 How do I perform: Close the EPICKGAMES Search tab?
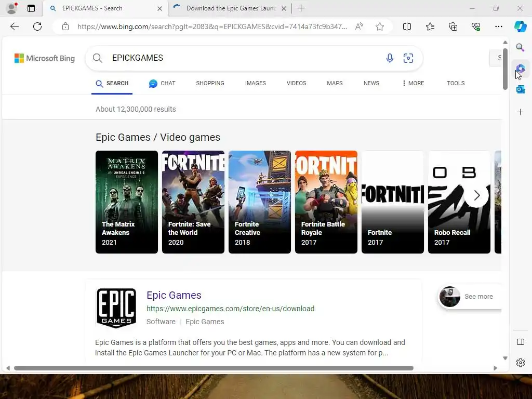pos(159,8)
